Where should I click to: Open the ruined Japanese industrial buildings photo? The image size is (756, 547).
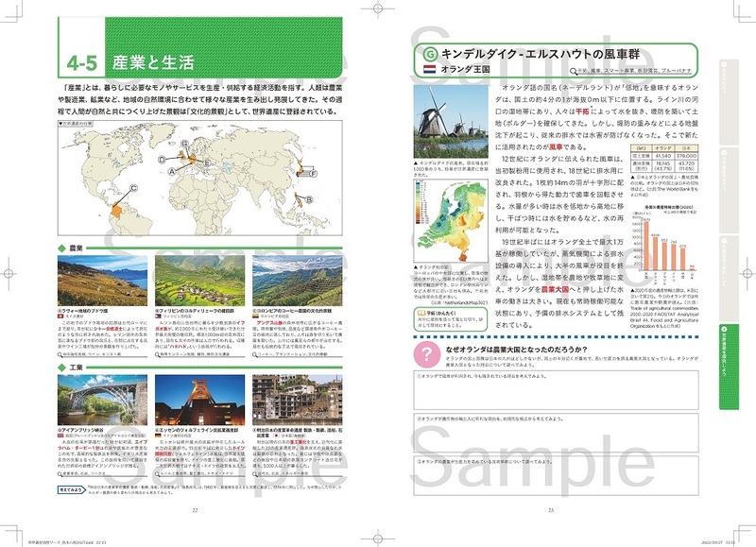(298, 400)
